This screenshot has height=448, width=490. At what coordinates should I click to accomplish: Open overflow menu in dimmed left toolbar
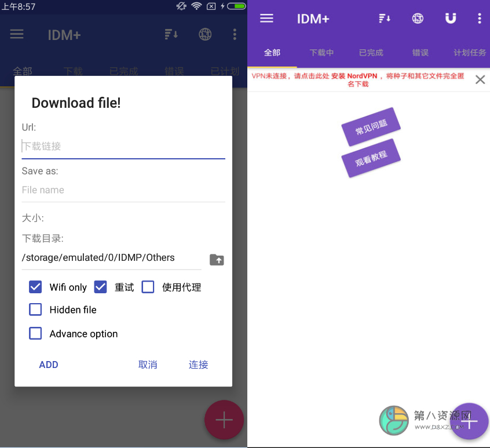235,34
